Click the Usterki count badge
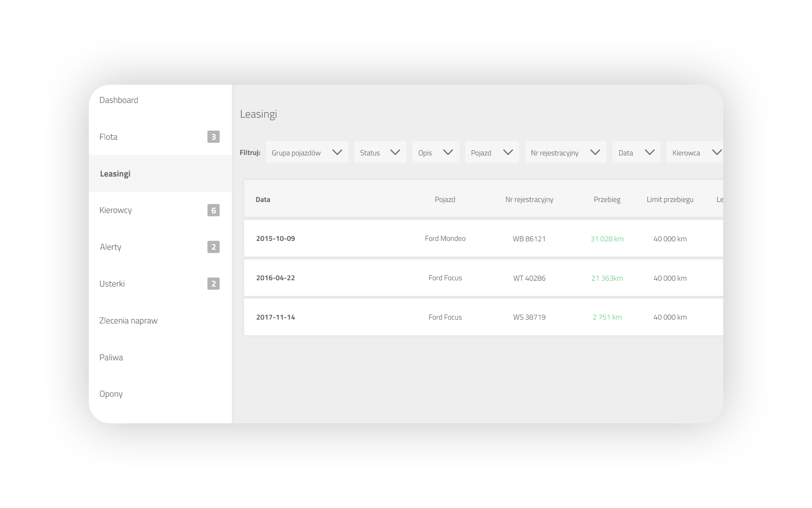The width and height of the screenshot is (812, 508). click(213, 284)
